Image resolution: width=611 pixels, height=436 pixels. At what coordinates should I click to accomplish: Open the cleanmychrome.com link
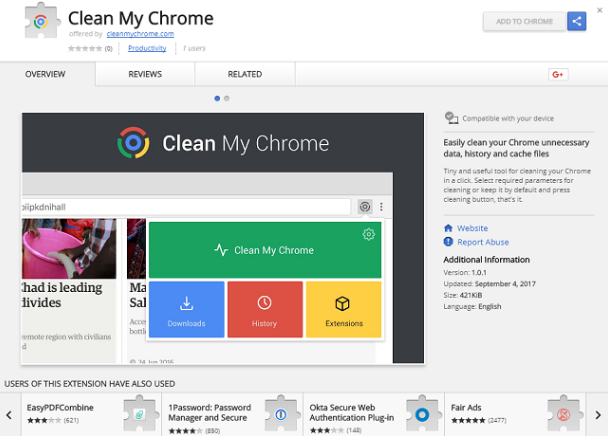coord(140,34)
